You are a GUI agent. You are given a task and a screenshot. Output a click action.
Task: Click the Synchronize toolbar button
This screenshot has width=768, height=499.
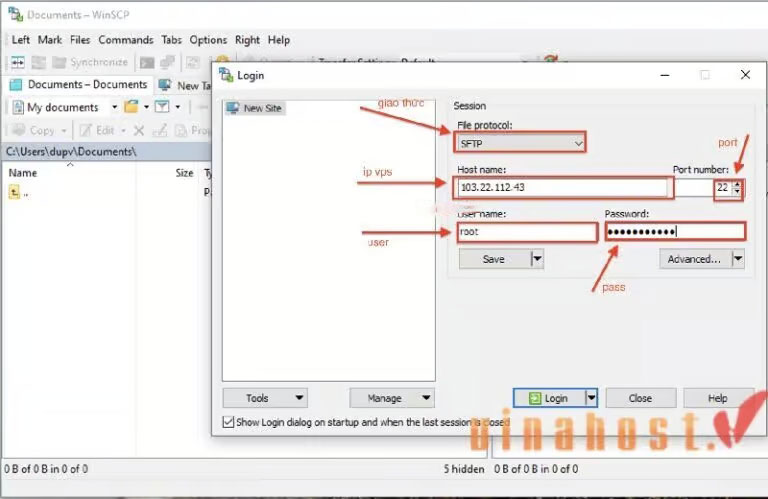click(90, 62)
